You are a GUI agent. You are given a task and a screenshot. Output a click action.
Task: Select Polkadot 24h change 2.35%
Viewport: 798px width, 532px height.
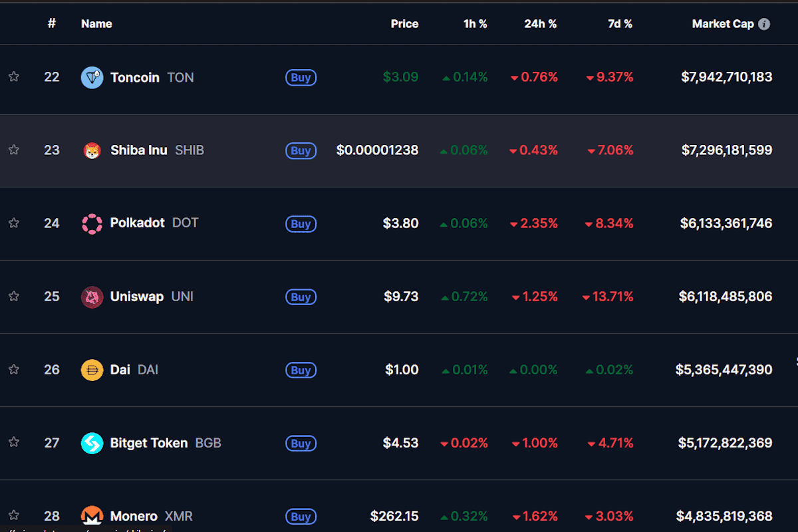[x=534, y=223]
